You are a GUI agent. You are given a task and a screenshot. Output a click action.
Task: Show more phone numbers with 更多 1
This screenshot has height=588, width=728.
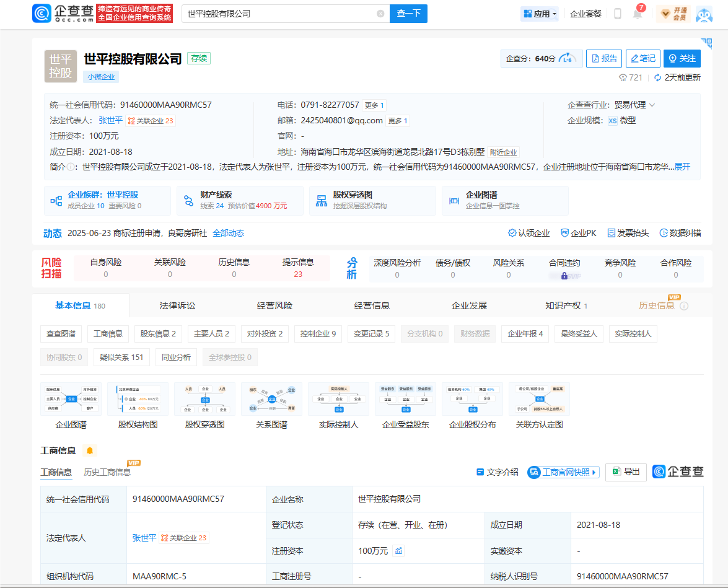tap(374, 105)
